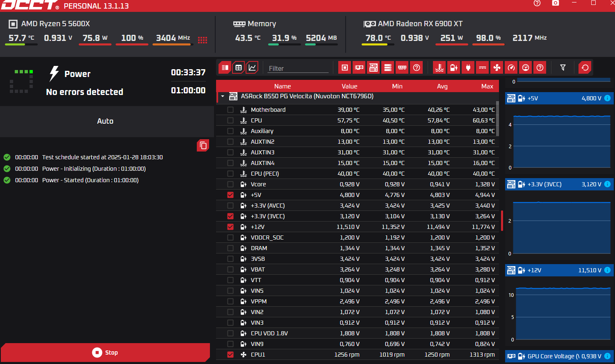Check the VDDCR_SOC checkbox
This screenshot has height=364, width=615.
pyautogui.click(x=230, y=237)
